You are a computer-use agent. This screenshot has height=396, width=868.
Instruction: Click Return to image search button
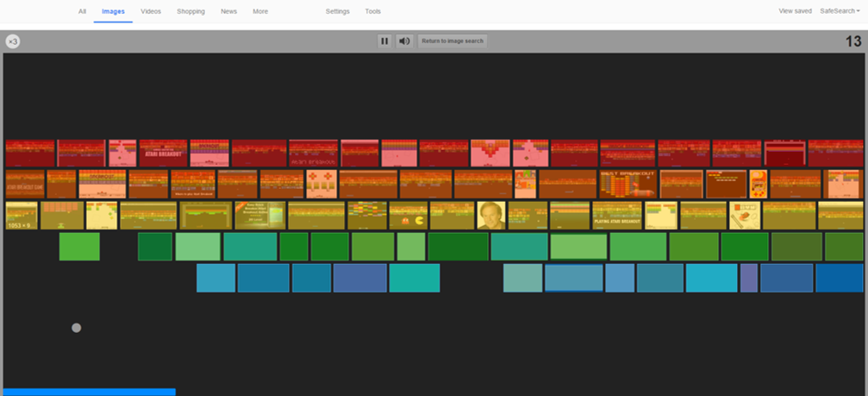pos(453,41)
